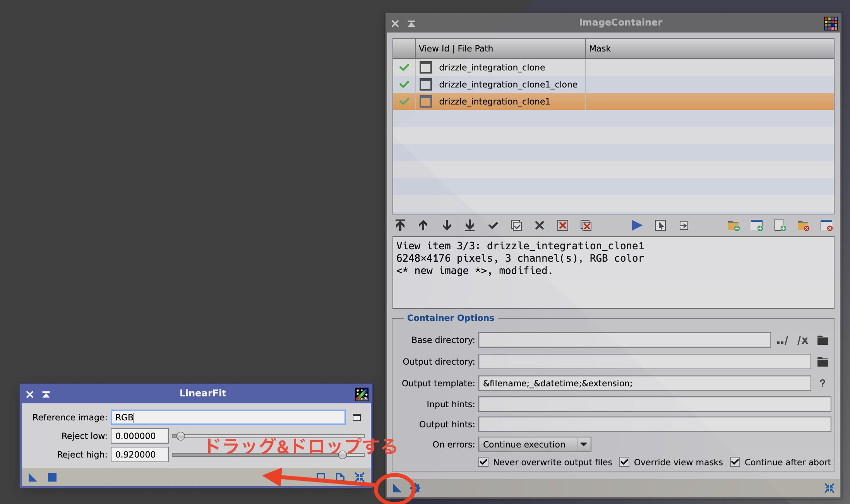This screenshot has width=850, height=504.
Task: Click the Reject high slider handle
Action: pos(342,455)
